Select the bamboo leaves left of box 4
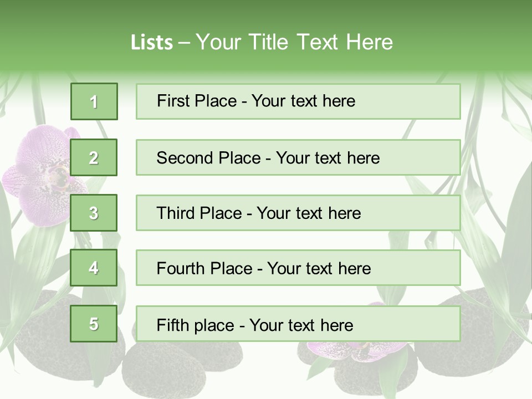532x399 pixels. pyautogui.click(x=33, y=260)
